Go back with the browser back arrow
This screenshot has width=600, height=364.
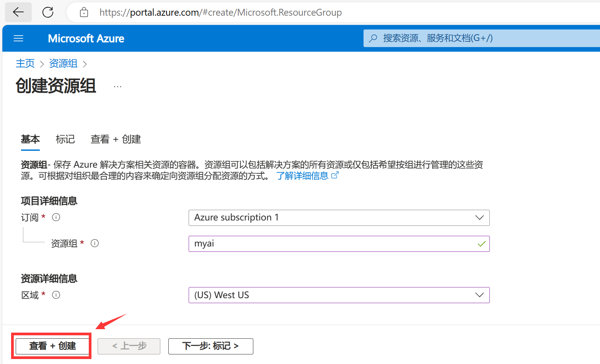pos(18,12)
